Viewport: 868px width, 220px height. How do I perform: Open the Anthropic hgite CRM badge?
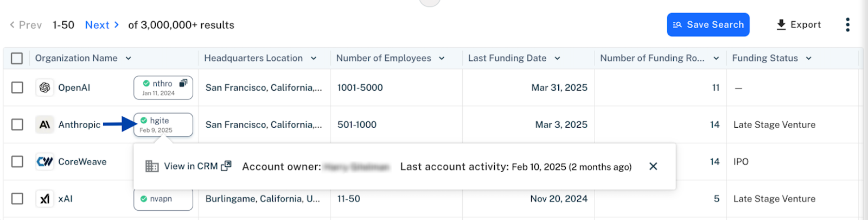[x=163, y=125]
